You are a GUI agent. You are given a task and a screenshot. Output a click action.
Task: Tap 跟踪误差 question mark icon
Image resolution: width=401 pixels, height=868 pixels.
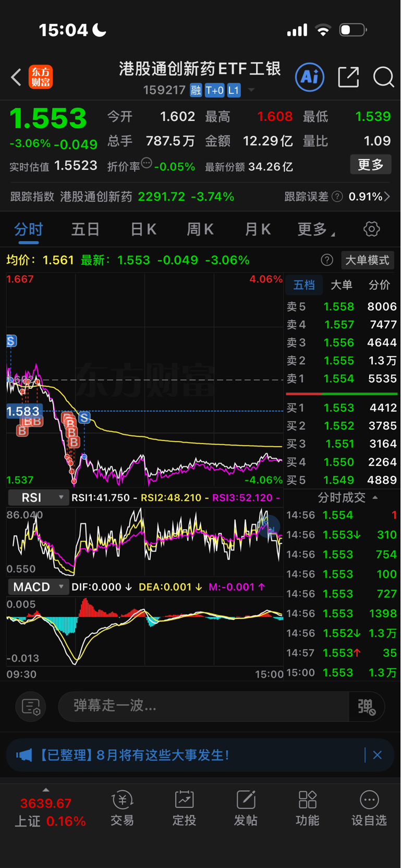pos(337,197)
